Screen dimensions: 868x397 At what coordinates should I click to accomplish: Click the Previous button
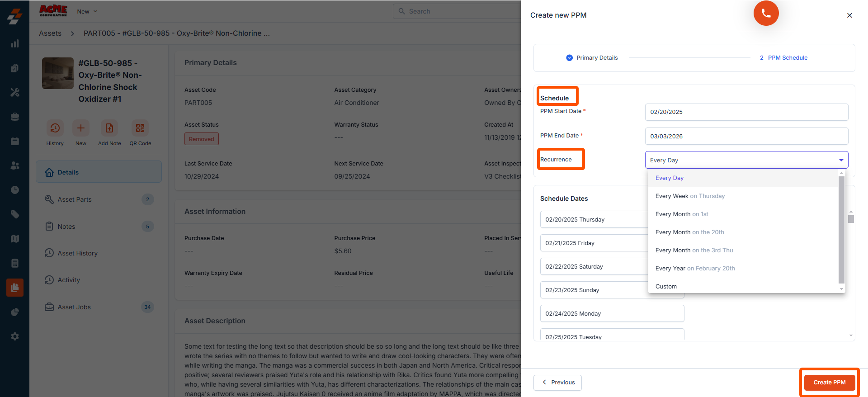point(557,383)
